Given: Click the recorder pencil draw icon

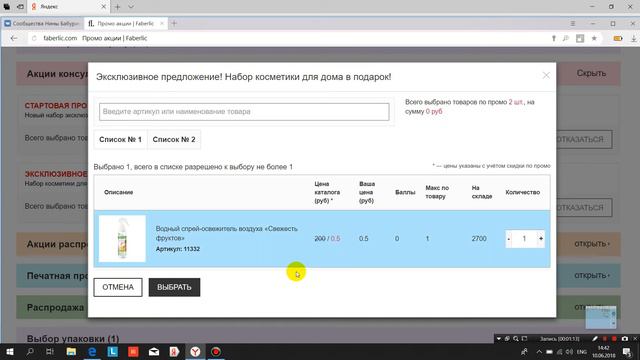Looking at the screenshot, I should click(x=595, y=339).
